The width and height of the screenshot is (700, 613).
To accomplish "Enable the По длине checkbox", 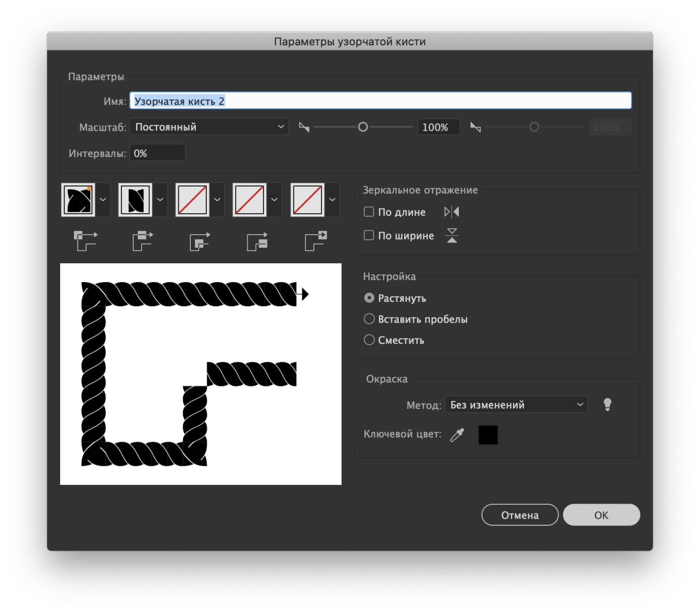I will click(369, 212).
